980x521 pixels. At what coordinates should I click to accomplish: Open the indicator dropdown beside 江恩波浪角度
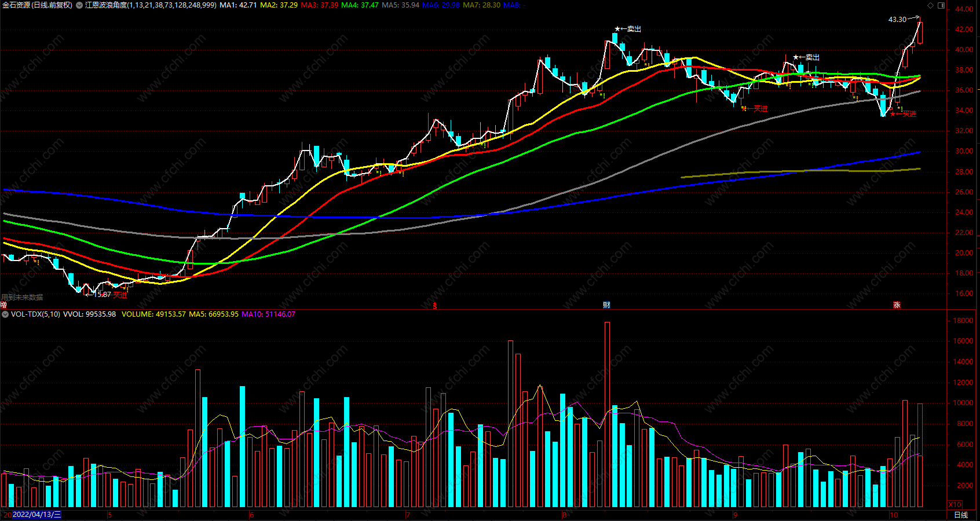[x=79, y=5]
